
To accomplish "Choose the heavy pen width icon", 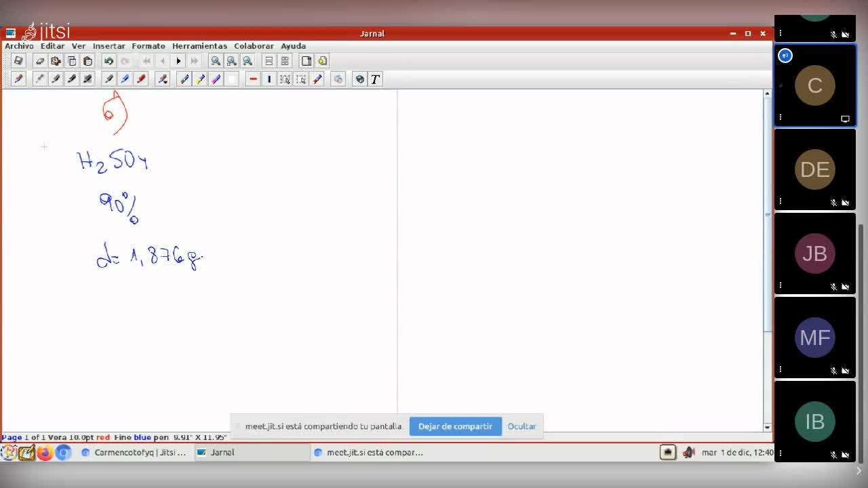I will coord(71,79).
